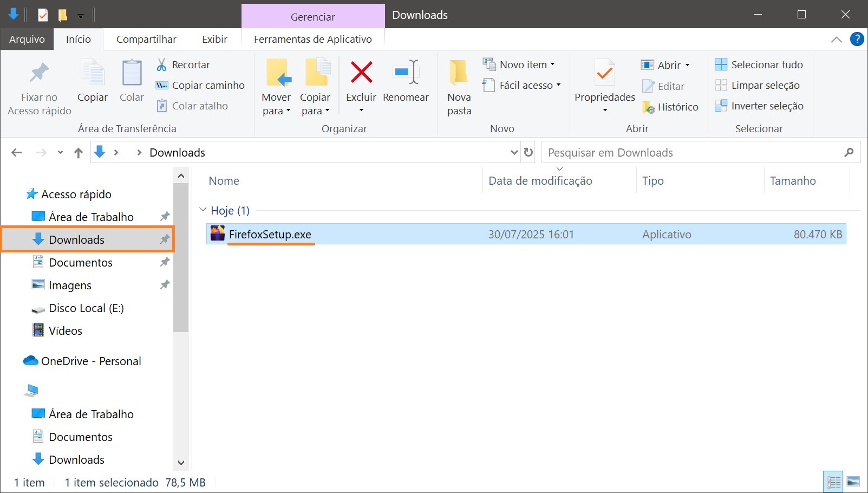
Task: Open the Exibir ribbon tab
Action: [x=214, y=39]
